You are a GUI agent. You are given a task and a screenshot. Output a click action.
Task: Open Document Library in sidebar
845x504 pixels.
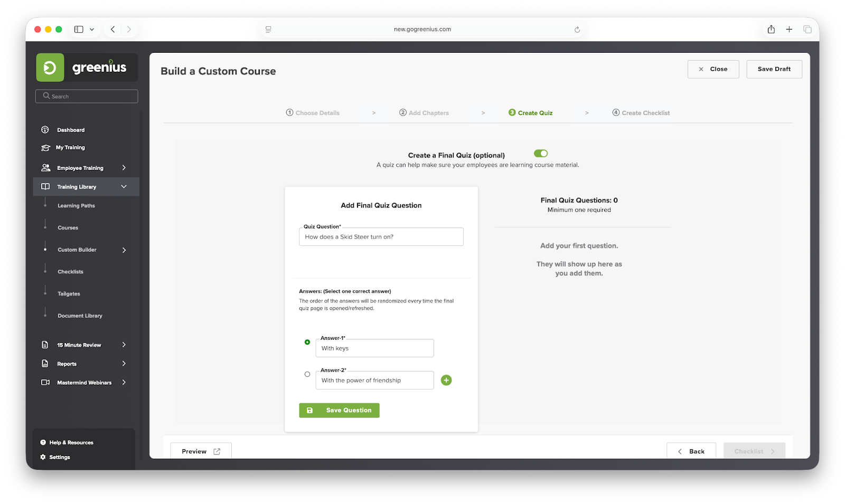tap(80, 316)
